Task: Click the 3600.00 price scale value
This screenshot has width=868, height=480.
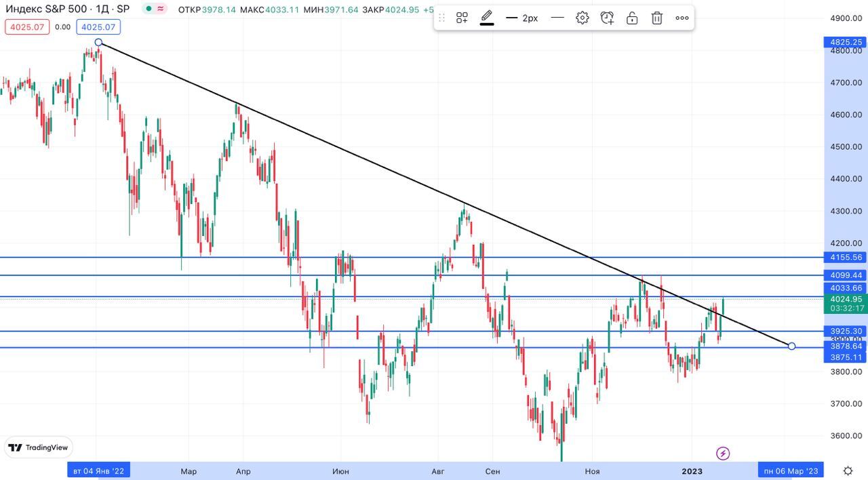Action: click(x=846, y=435)
